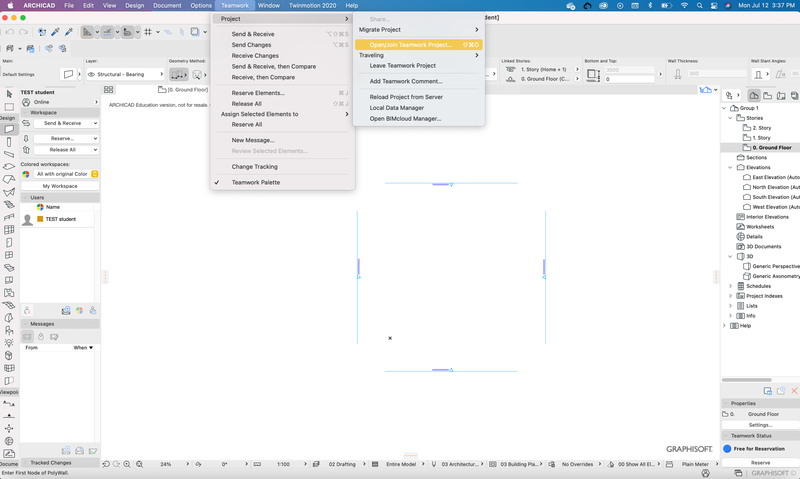Select 0. Ground Floor in Navigator

771,147
